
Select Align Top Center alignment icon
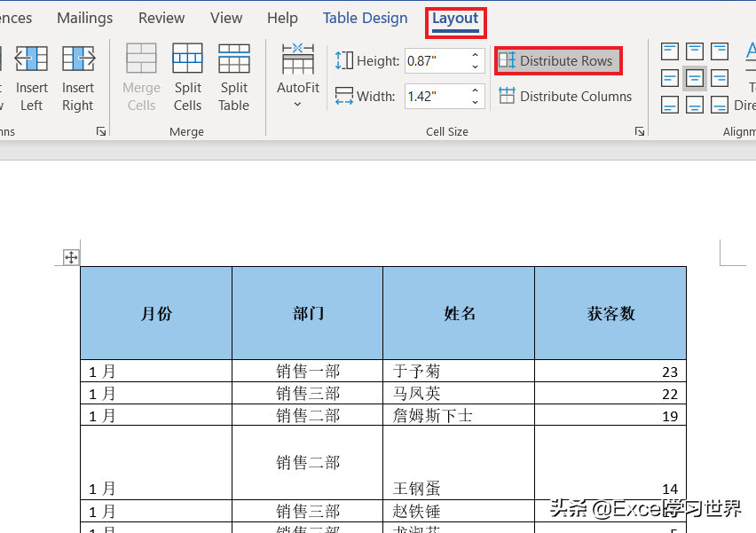(694, 51)
